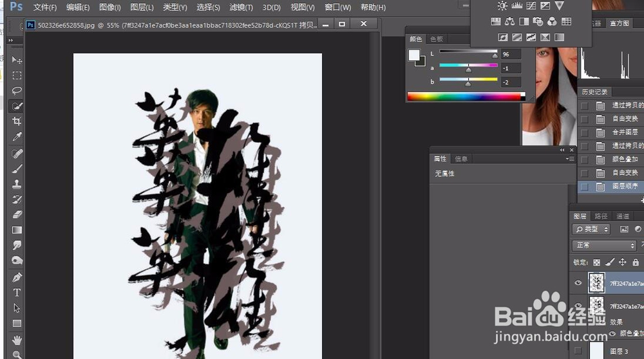Open the 图像(I) menu
This screenshot has width=644, height=359.
(x=109, y=7)
